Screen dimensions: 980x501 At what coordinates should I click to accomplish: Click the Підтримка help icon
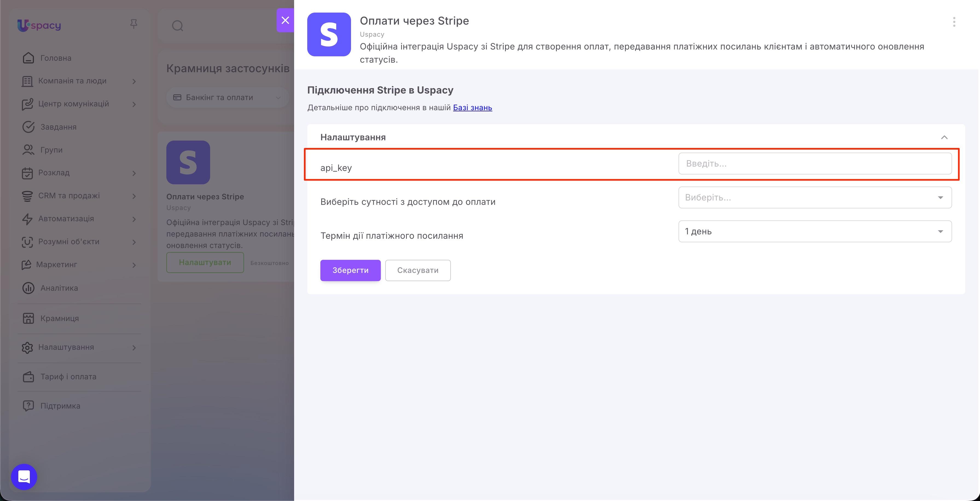[x=28, y=406]
